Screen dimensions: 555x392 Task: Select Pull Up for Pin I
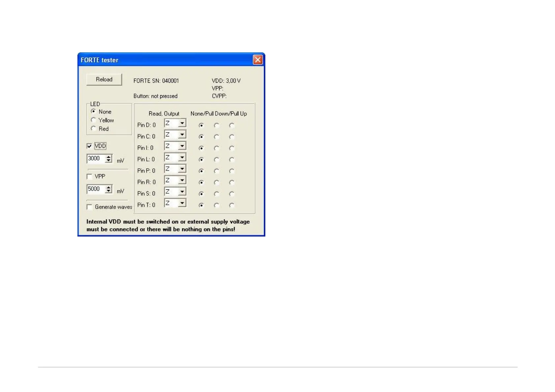232,148
